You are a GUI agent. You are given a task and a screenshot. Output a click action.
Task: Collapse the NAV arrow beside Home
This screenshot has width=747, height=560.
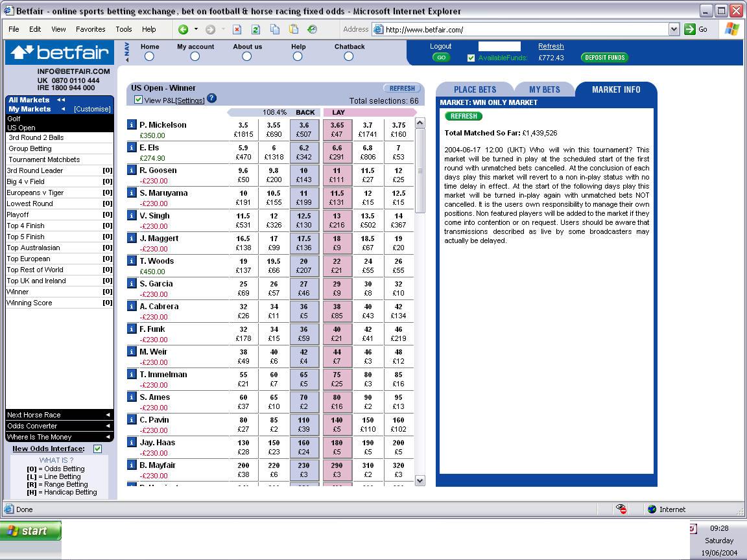[x=127, y=52]
